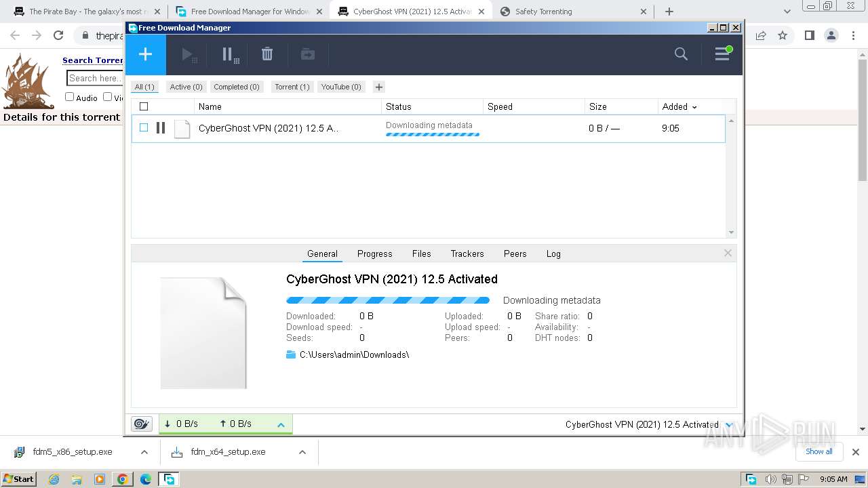Image resolution: width=868 pixels, height=488 pixels.
Task: Open Microsoft Edge from taskbar
Action: (146, 479)
